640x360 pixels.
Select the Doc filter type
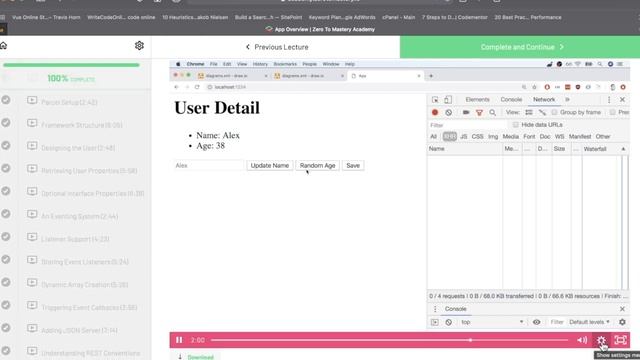click(545, 137)
